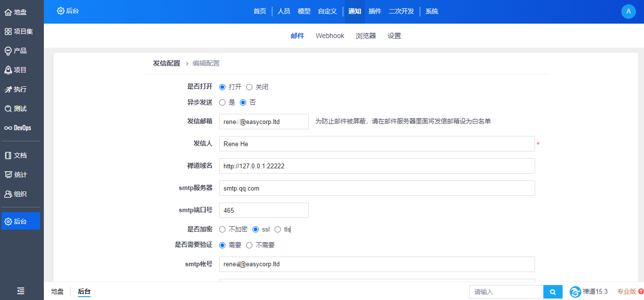
Task: Collapse the left sidebar menu
Action: (21, 291)
